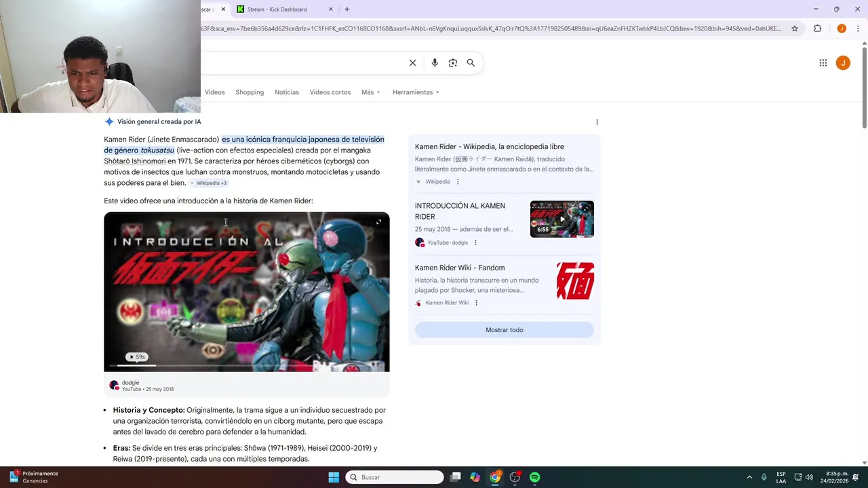Close the Stream - Kick Dashboard tab
This screenshot has height=488, width=868.
point(331,9)
